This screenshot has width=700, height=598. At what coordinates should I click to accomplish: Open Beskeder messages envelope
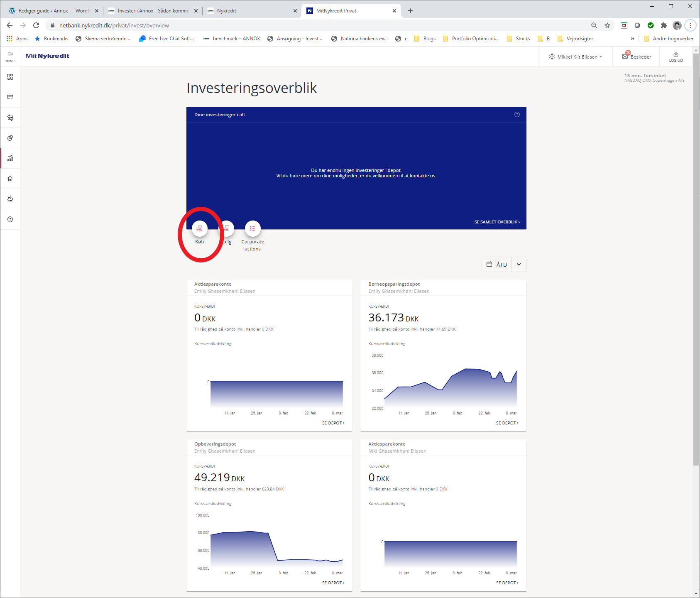point(636,56)
